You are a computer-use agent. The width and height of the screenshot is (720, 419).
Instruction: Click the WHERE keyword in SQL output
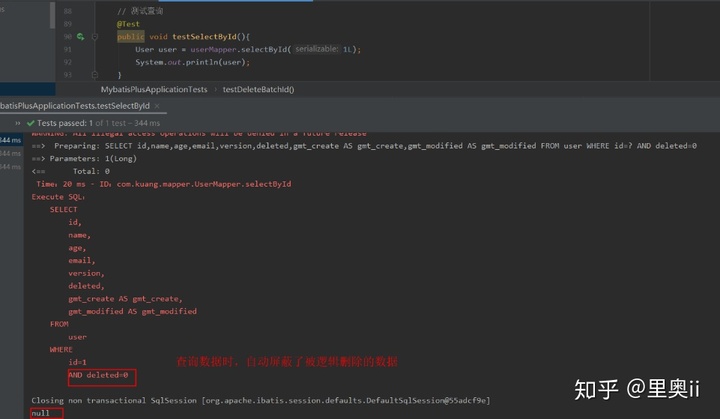pyautogui.click(x=61, y=350)
